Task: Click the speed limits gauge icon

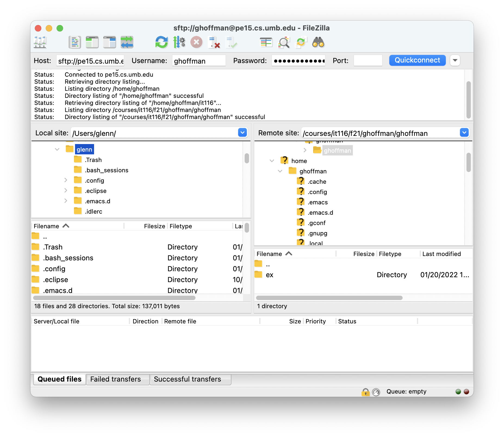Action: [376, 392]
